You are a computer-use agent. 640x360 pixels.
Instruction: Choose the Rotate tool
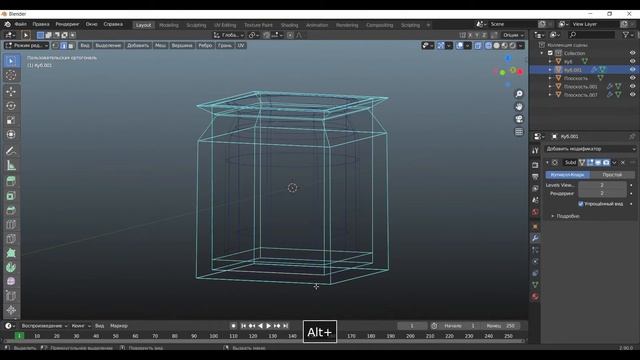(11, 106)
